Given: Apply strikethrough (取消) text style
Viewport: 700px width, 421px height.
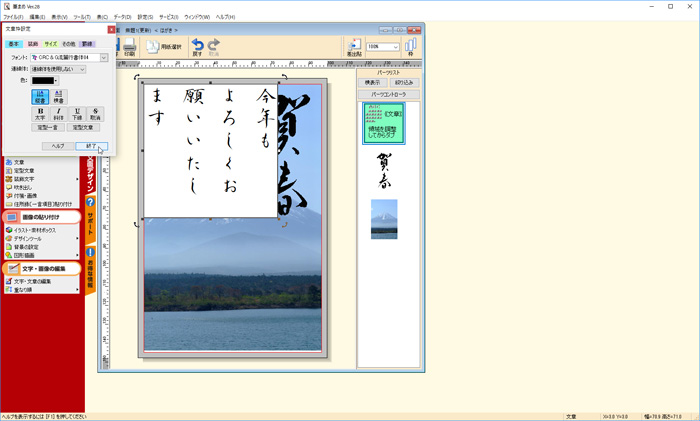Looking at the screenshot, I should tap(96, 114).
